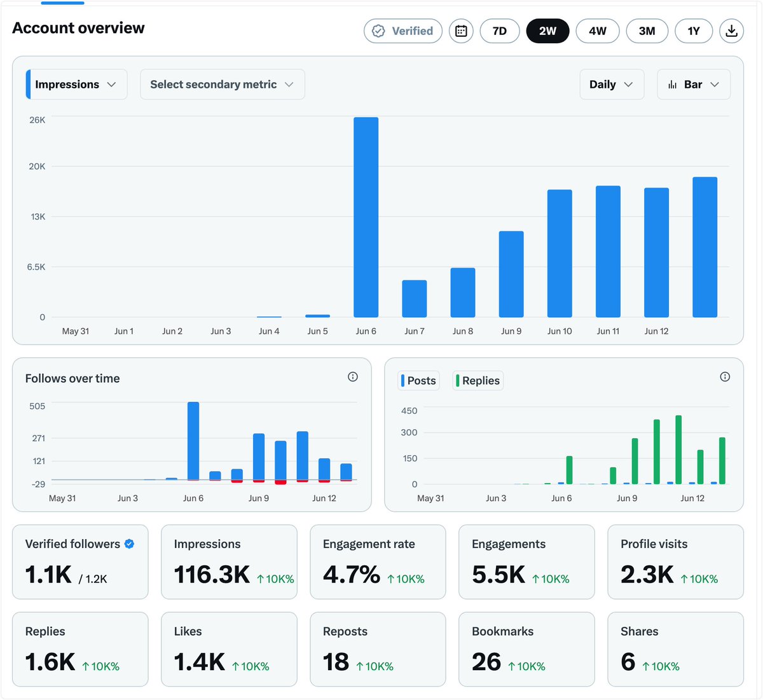The width and height of the screenshot is (763, 700).
Task: Click the blue verified badge next to Verified followers
Action: click(130, 544)
